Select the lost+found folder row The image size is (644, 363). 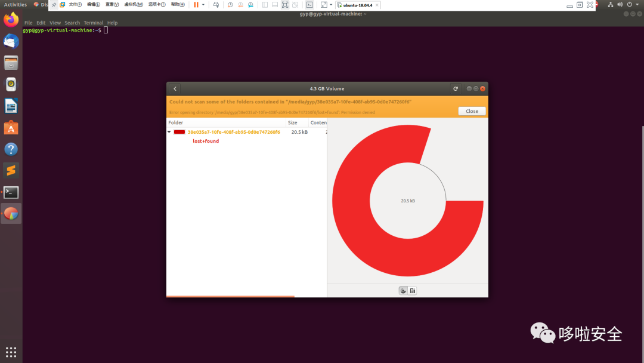coord(206,141)
